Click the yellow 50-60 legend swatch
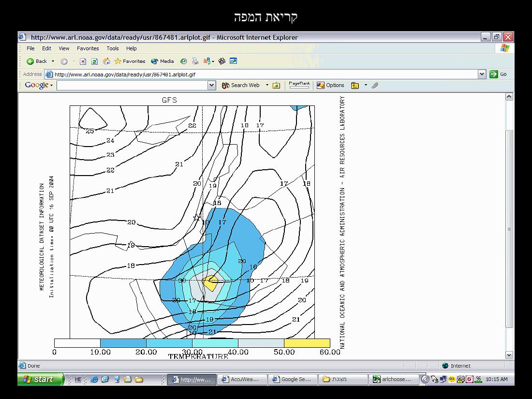Viewport: 532px width, 399px height. pos(307,343)
